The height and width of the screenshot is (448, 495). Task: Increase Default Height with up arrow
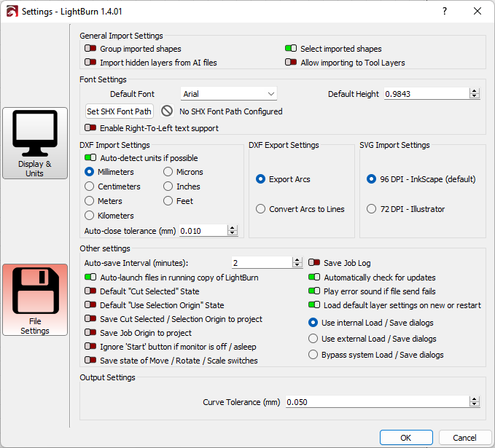tap(474, 91)
